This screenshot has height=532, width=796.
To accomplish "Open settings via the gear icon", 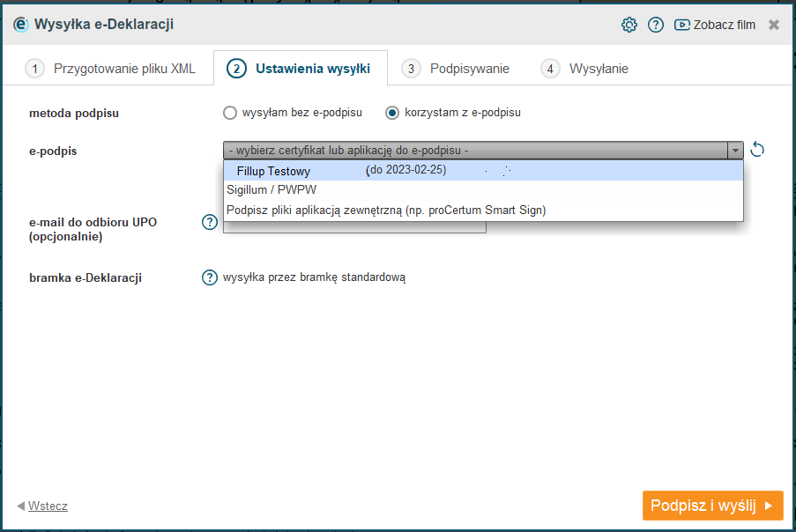I will point(629,25).
